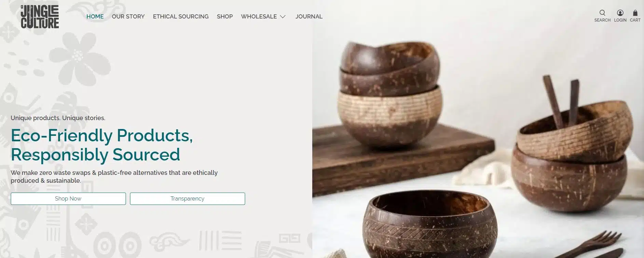The width and height of the screenshot is (644, 258).
Task: Open the Wholesale menu item
Action: [259, 16]
